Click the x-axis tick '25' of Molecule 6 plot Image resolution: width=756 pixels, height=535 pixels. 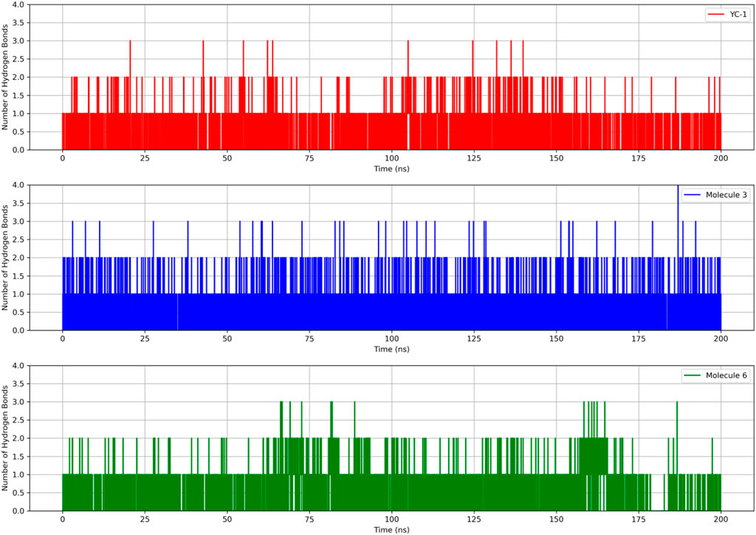tap(145, 519)
